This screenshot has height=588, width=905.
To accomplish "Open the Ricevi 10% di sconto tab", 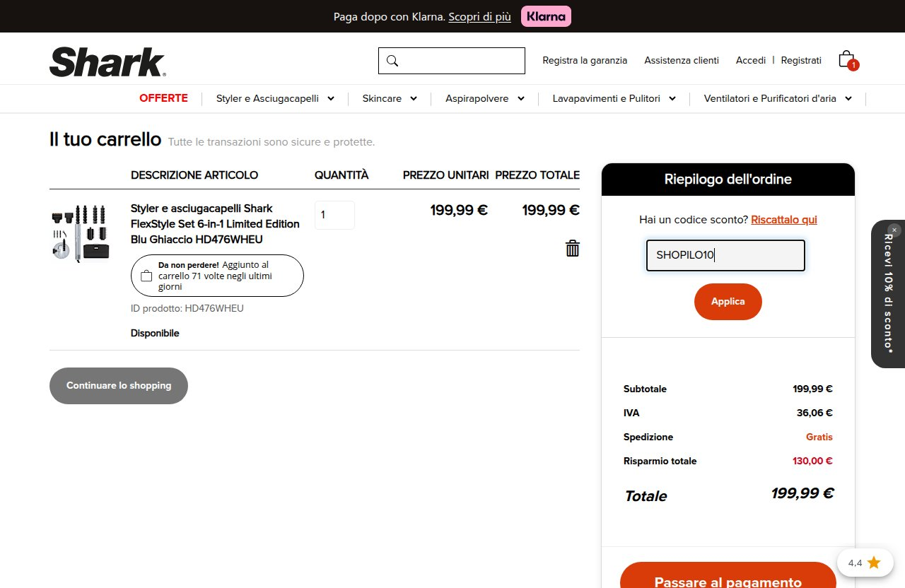I will [888, 294].
